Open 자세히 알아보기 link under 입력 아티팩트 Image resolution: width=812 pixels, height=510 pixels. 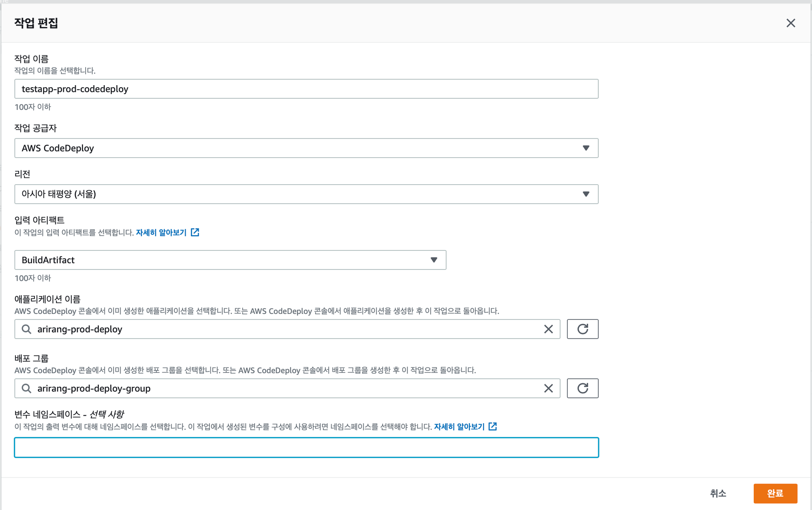[x=161, y=233]
